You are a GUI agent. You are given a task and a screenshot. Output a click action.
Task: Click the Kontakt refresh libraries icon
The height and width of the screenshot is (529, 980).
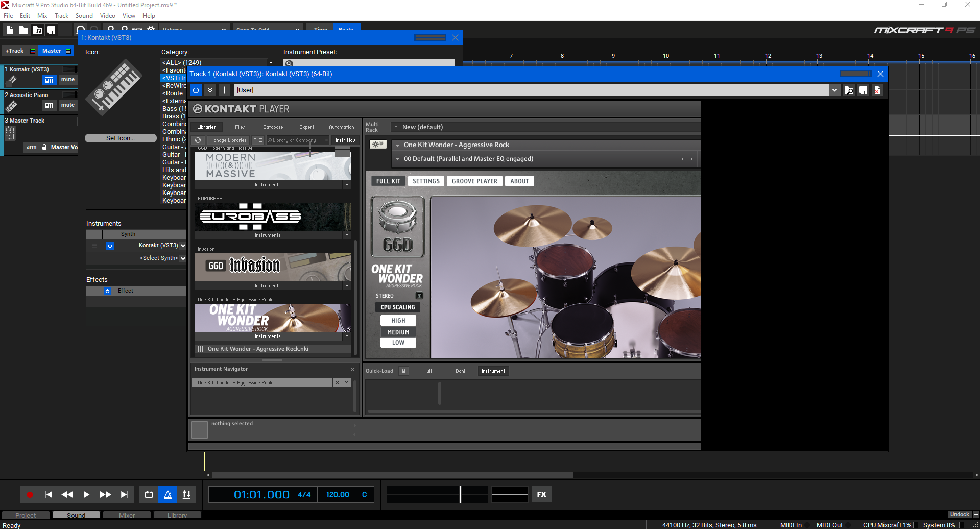[x=198, y=140]
